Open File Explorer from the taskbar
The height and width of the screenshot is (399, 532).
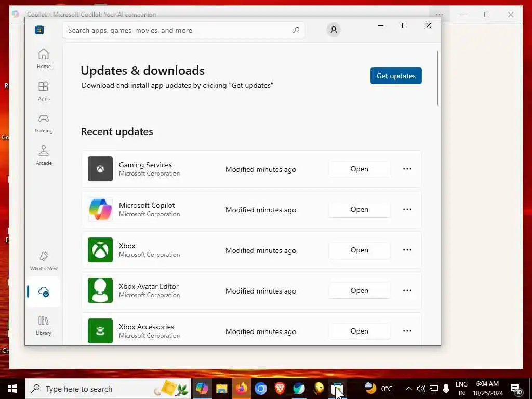(221, 389)
